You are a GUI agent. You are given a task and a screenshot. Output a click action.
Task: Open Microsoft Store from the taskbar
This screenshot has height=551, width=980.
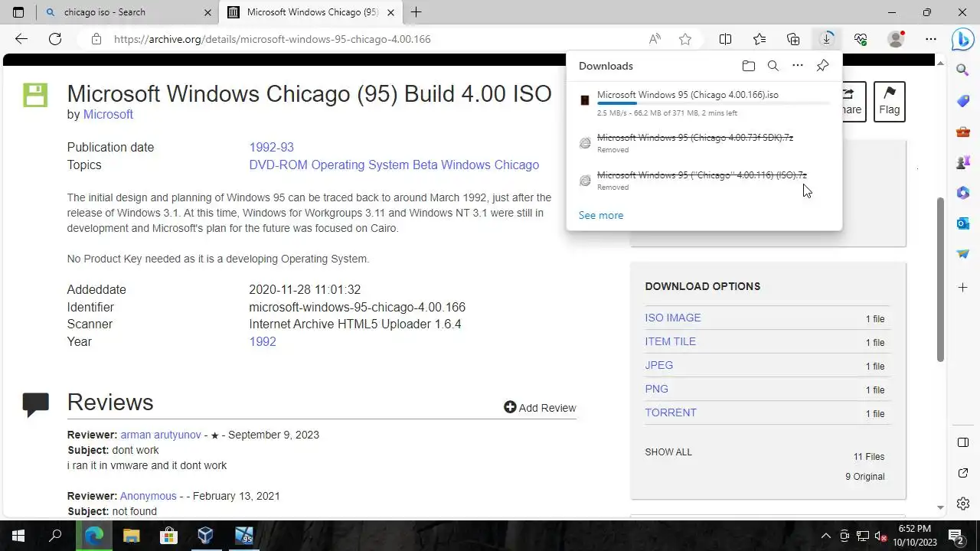coord(168,536)
